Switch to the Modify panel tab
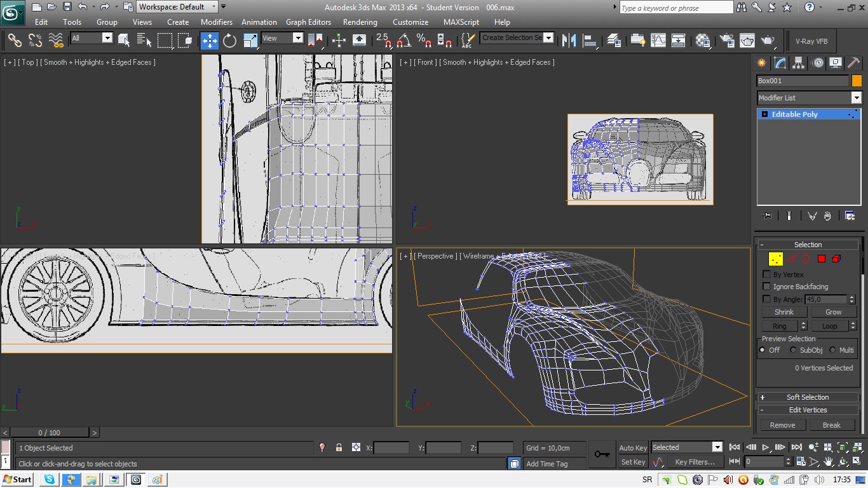The width and height of the screenshot is (868, 488). coord(780,63)
